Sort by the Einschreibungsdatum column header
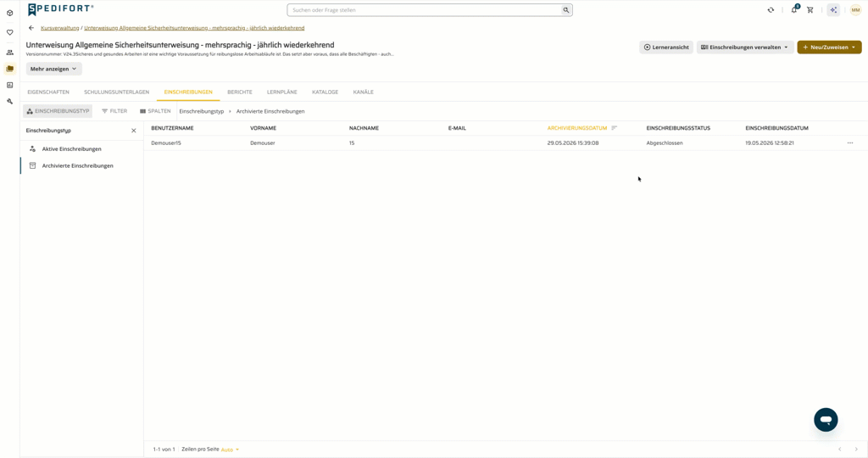 776,128
